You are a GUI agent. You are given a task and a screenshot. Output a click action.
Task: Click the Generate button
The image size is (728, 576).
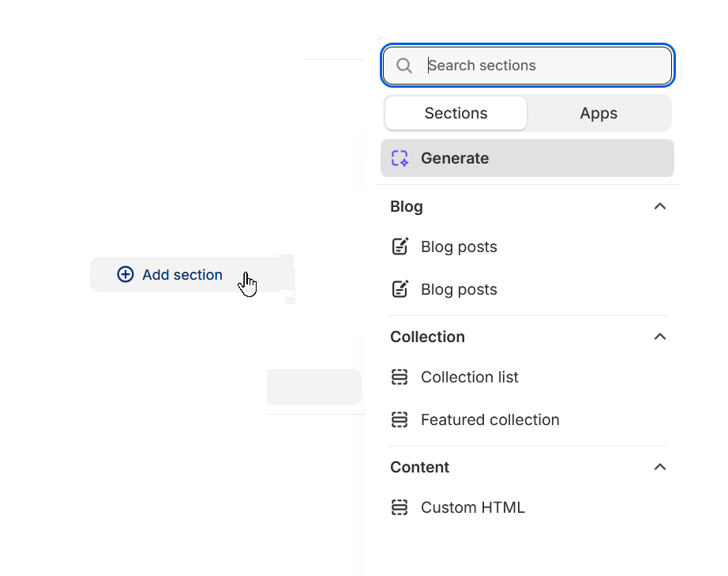pyautogui.click(x=527, y=158)
